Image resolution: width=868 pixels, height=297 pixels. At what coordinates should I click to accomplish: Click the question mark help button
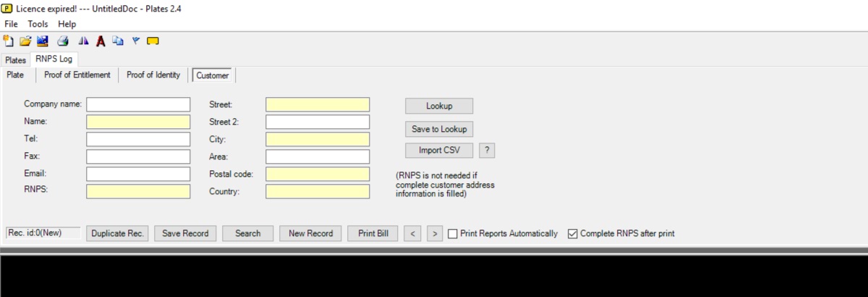pyautogui.click(x=487, y=151)
